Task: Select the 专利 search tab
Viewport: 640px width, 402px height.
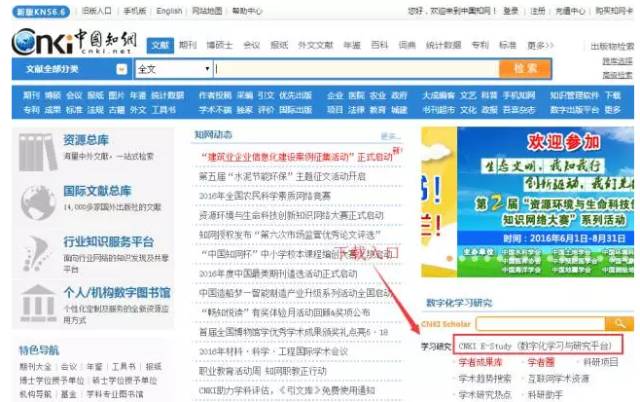Action: tap(480, 45)
